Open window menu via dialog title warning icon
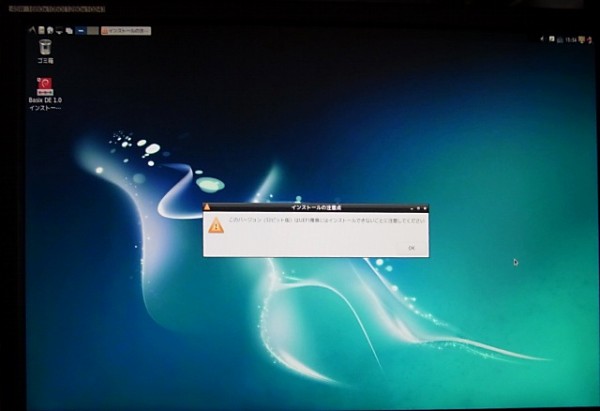This screenshot has height=411, width=600. click(207, 207)
